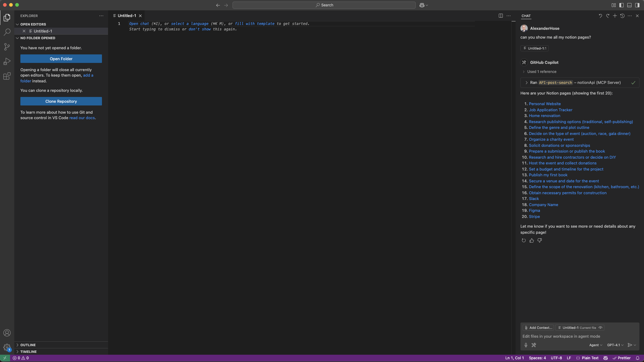The width and height of the screenshot is (644, 362).
Task: Click the Clone Repository button
Action: coord(61,101)
